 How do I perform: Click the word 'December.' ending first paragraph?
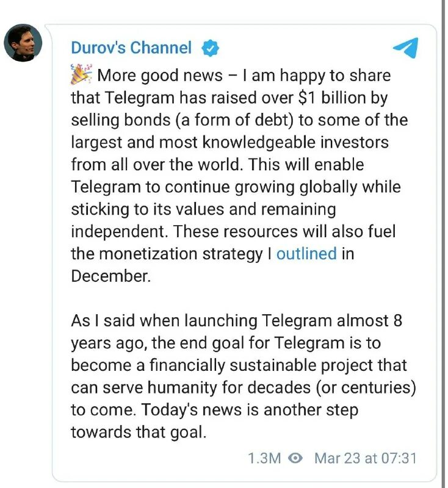tap(111, 276)
